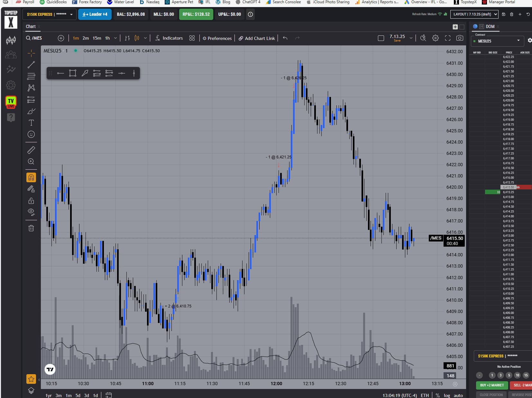Viewport: 532px width, 398px height.
Task: Open the account selector $150K EXPRESS dropdown
Action: [50, 14]
